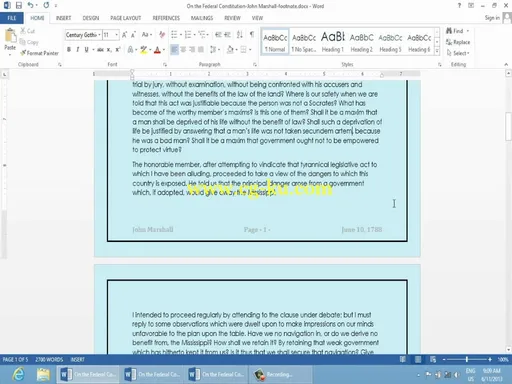Collapse the ribbon with the arrow

tap(506, 64)
